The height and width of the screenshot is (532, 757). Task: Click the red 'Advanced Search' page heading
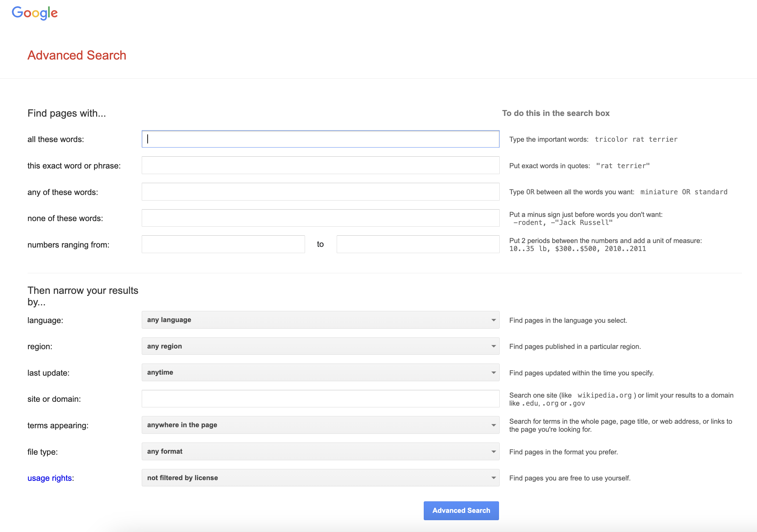77,55
